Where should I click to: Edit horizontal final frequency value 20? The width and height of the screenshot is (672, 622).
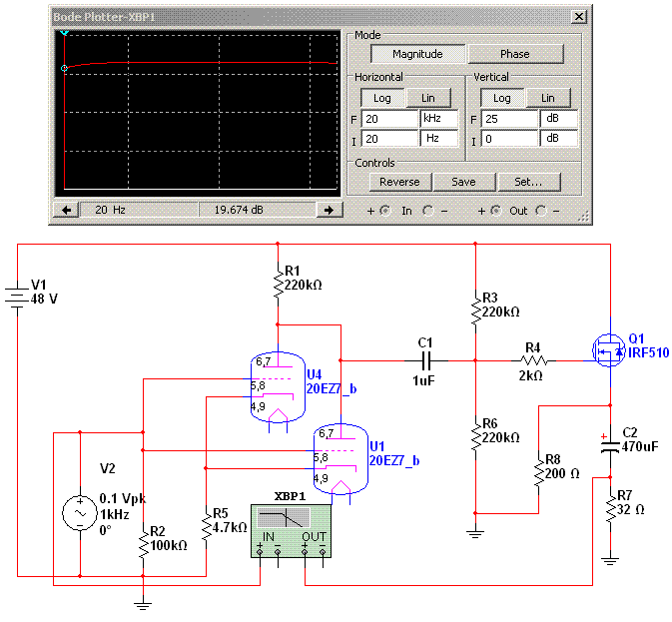(x=389, y=119)
